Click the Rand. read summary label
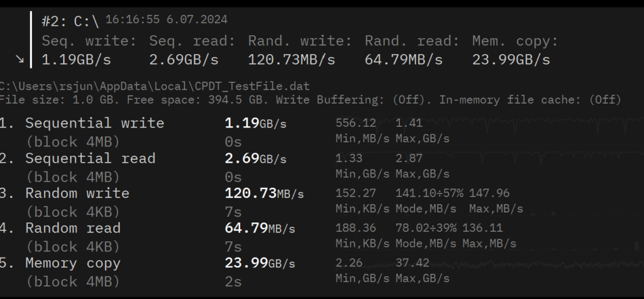This screenshot has width=644, height=299. pyautogui.click(x=411, y=41)
